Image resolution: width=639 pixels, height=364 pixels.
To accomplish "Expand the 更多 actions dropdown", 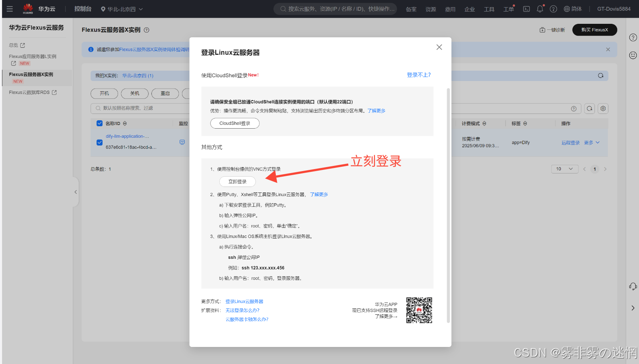I will (x=592, y=143).
